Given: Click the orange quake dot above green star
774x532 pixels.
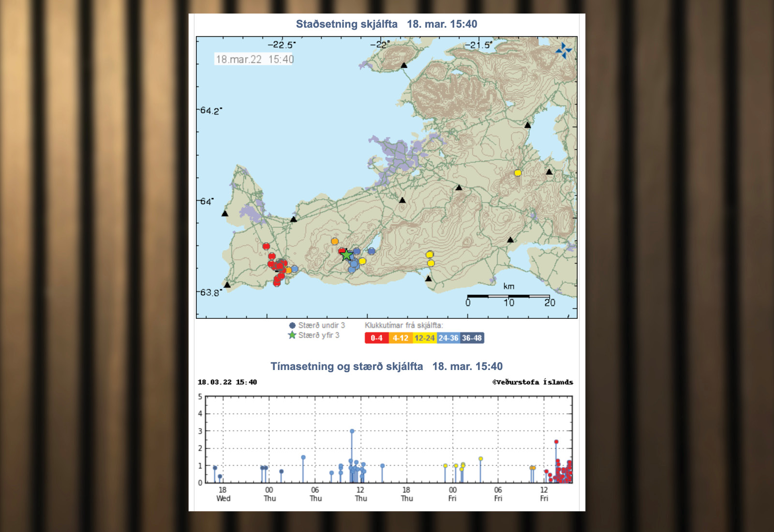Looking at the screenshot, I should (335, 241).
